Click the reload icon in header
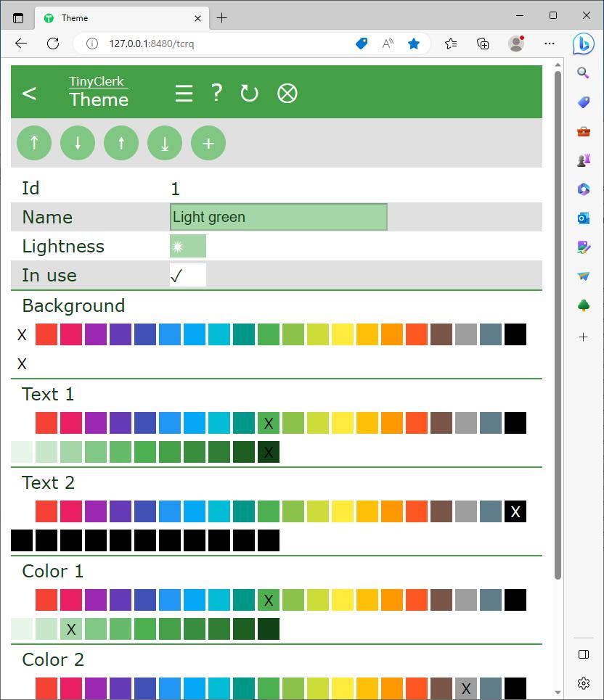Screen dimensions: 604x700 (x=249, y=94)
